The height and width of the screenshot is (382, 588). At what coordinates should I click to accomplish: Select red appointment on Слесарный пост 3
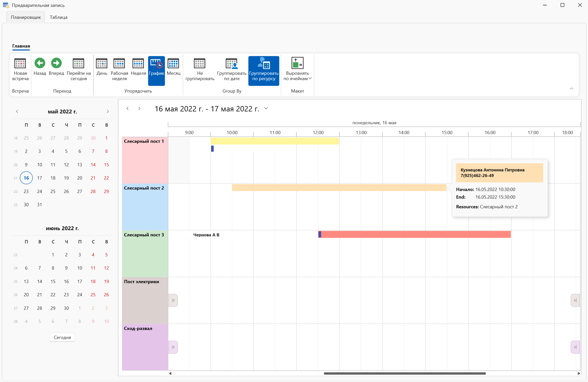pyautogui.click(x=414, y=234)
